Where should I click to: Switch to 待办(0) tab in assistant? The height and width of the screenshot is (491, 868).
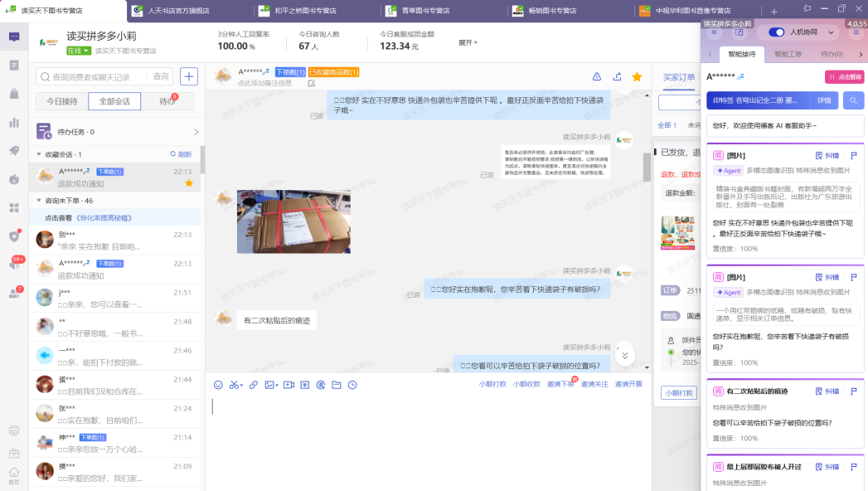[x=831, y=54]
